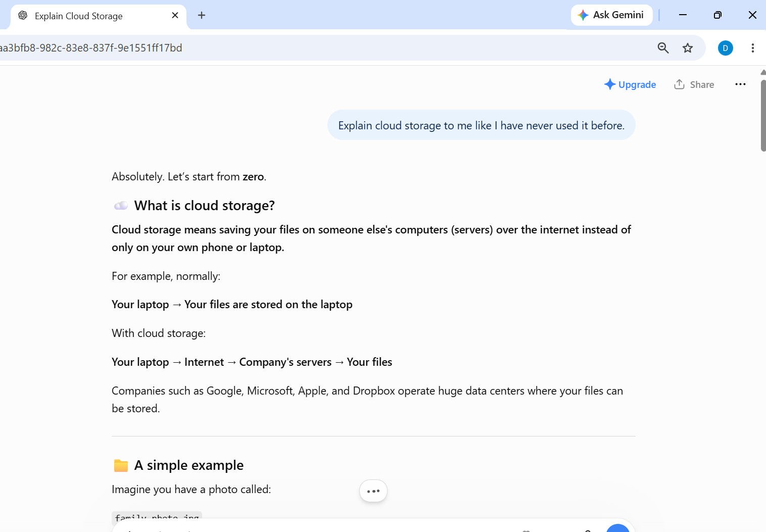The width and height of the screenshot is (766, 532).
Task: Bookmark this page with the star icon
Action: point(688,48)
